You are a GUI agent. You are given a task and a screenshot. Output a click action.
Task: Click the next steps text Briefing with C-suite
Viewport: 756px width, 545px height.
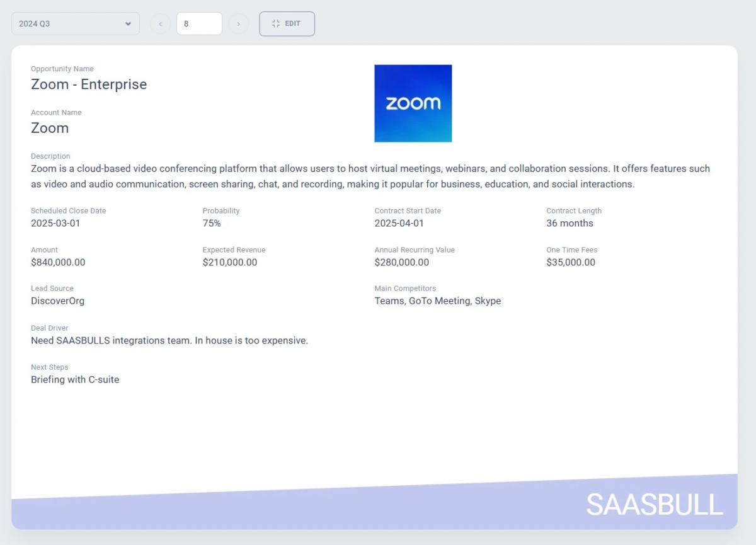[75, 379]
